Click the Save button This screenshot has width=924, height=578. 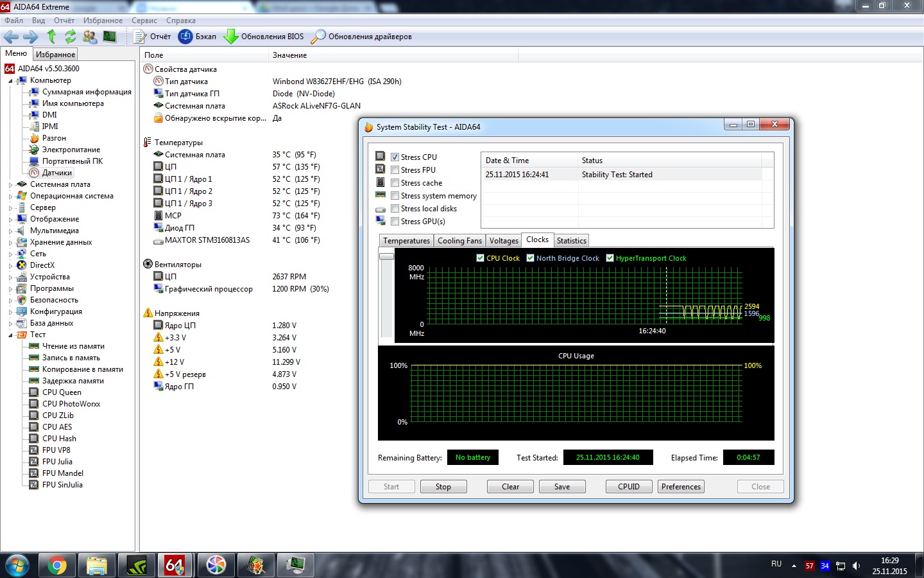[562, 487]
